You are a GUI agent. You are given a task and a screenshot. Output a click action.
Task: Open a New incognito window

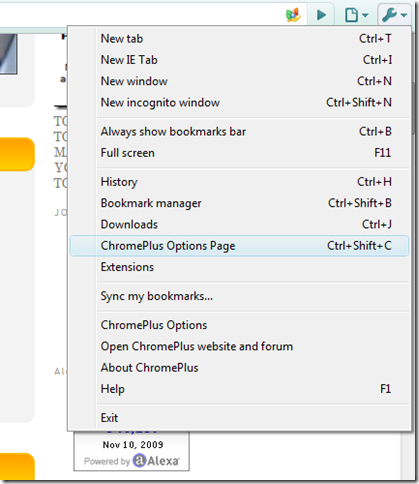(239, 103)
